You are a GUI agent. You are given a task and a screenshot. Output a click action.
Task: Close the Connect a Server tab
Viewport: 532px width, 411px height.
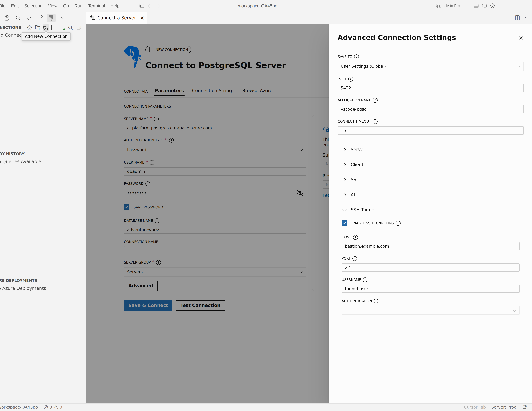[x=142, y=18]
